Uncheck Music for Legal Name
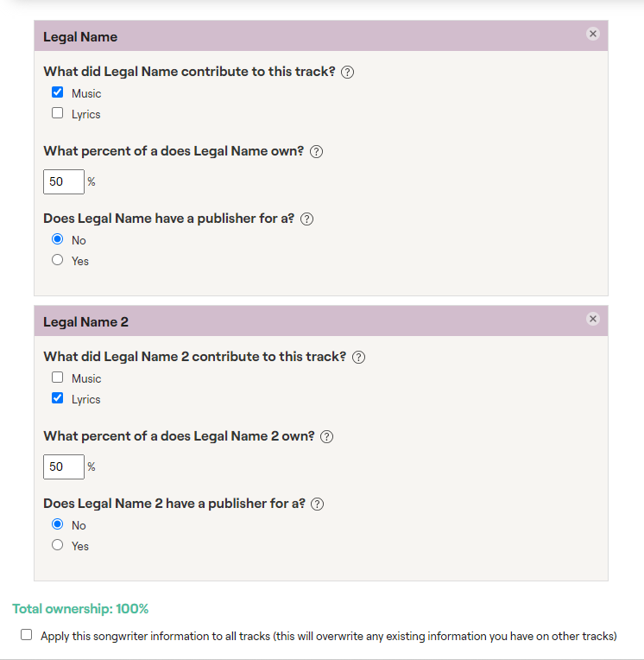The width and height of the screenshot is (644, 660). click(x=57, y=92)
